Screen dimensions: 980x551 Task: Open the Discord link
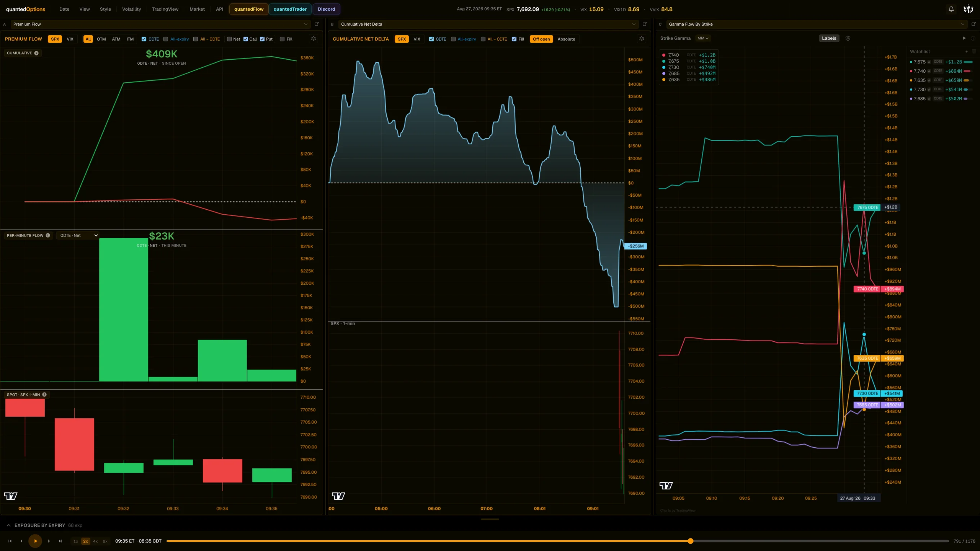[x=326, y=9]
